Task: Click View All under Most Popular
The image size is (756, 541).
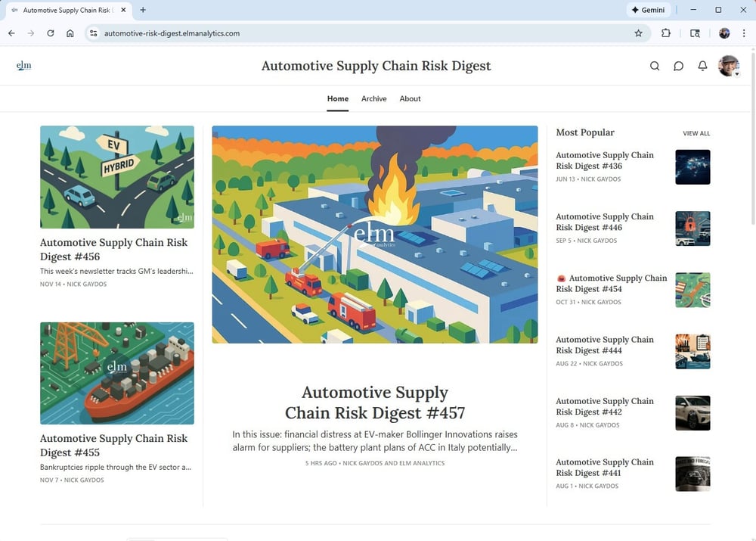Action: point(696,133)
